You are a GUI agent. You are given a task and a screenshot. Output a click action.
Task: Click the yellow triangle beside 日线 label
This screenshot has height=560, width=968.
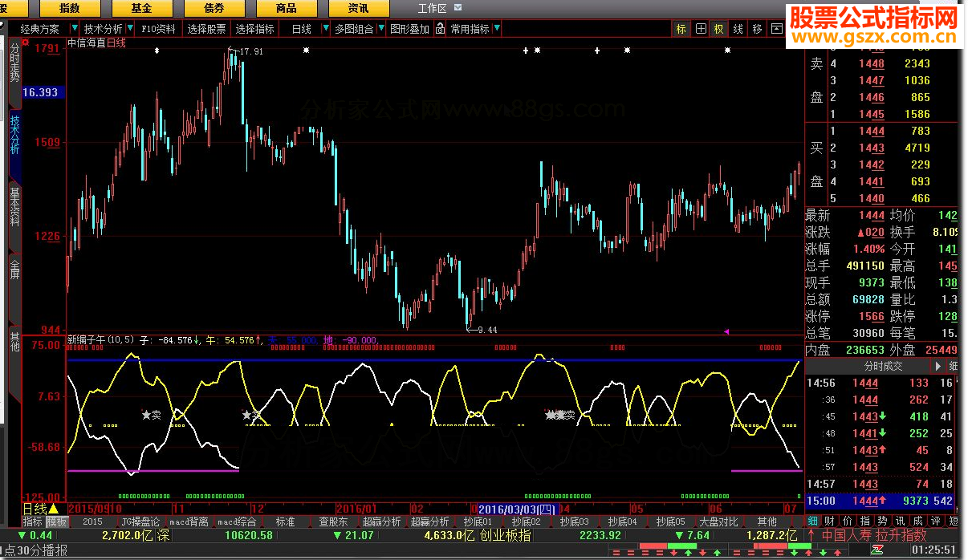coord(54,509)
